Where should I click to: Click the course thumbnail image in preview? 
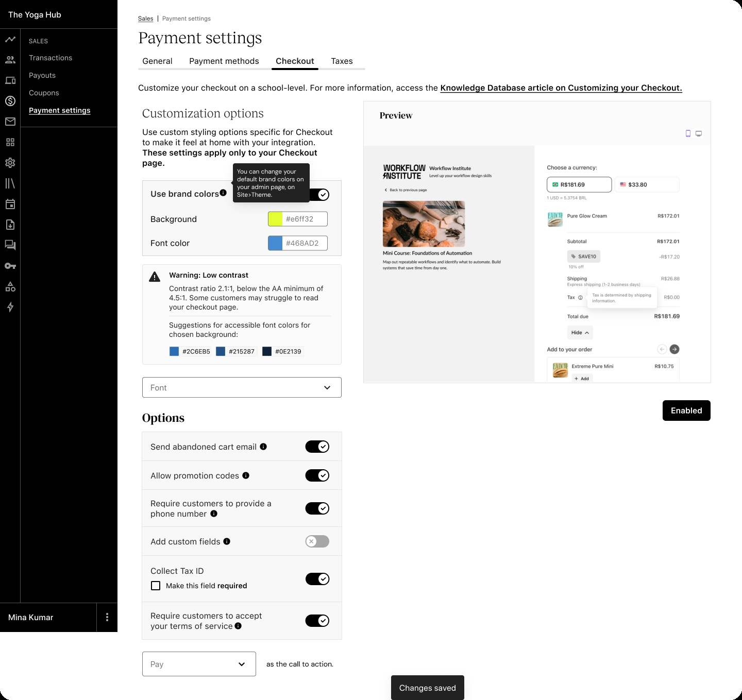(x=424, y=224)
